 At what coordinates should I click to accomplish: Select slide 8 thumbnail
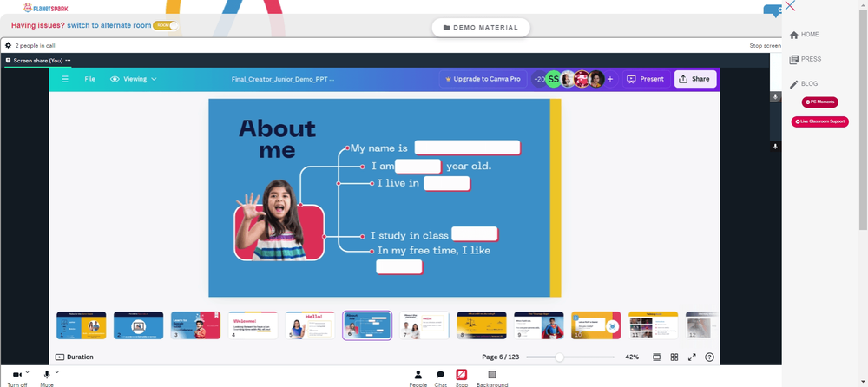point(482,325)
